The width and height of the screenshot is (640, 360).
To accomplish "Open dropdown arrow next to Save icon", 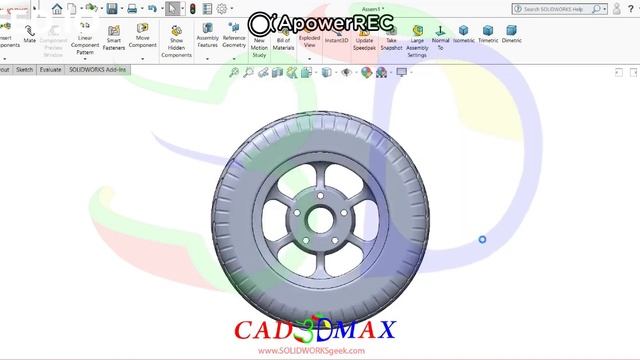I will [x=122, y=9].
